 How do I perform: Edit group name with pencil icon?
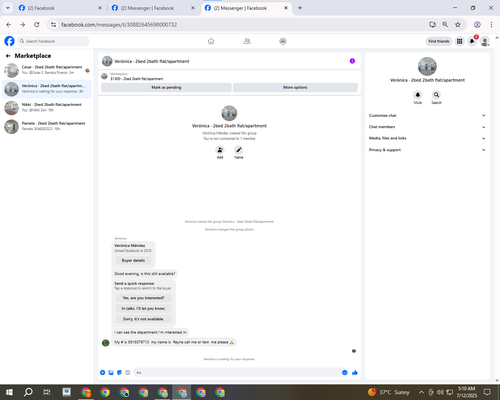238,150
